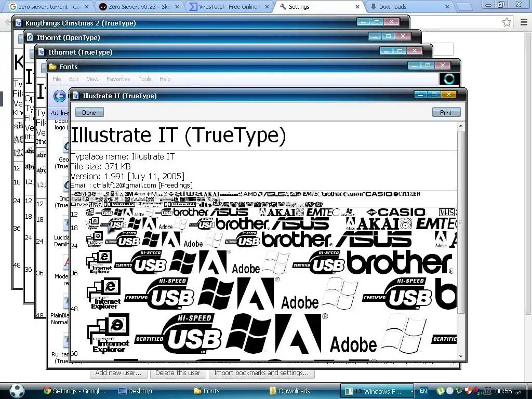Click the File size: 371 KB text

(100, 166)
